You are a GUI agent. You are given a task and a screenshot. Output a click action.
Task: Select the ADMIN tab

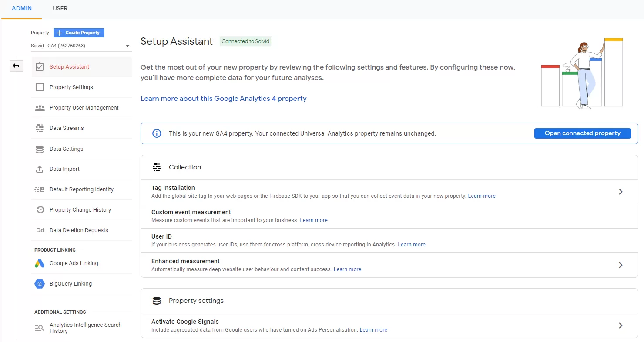(x=21, y=8)
